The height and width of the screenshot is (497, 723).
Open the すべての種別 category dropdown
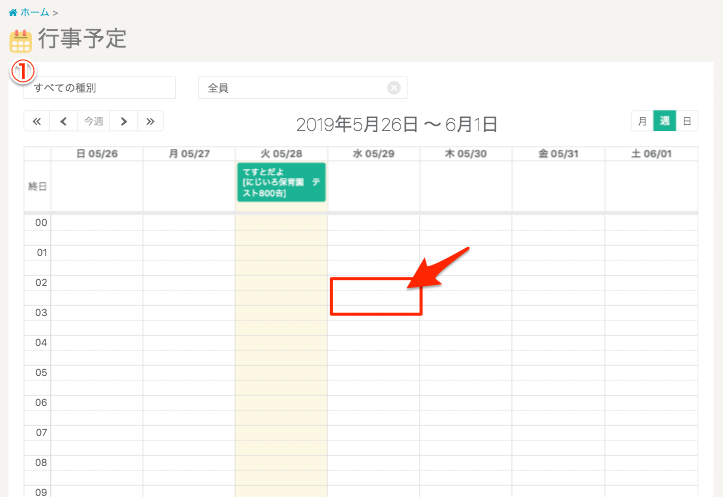[99, 88]
